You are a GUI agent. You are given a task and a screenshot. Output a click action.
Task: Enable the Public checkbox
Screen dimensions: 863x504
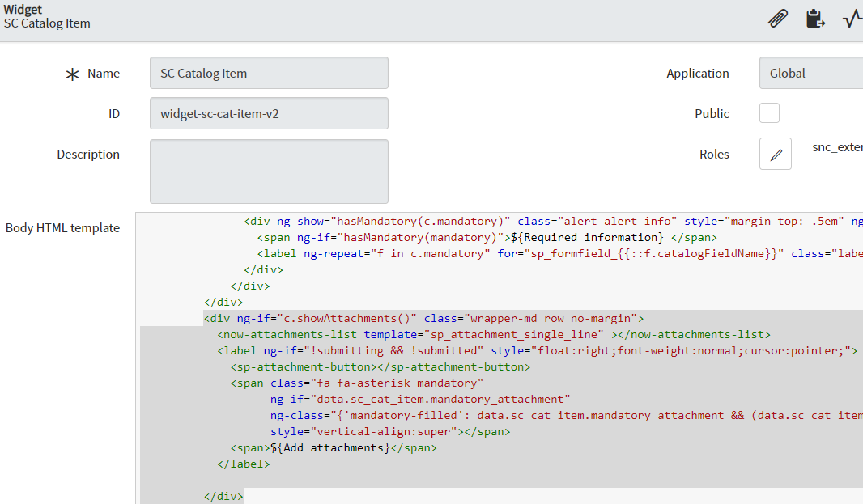(769, 113)
